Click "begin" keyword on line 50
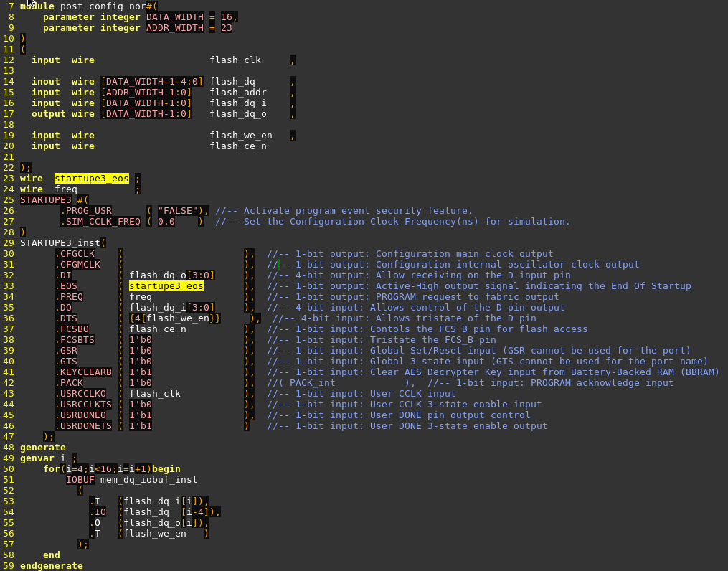This screenshot has width=728, height=571. (x=166, y=469)
